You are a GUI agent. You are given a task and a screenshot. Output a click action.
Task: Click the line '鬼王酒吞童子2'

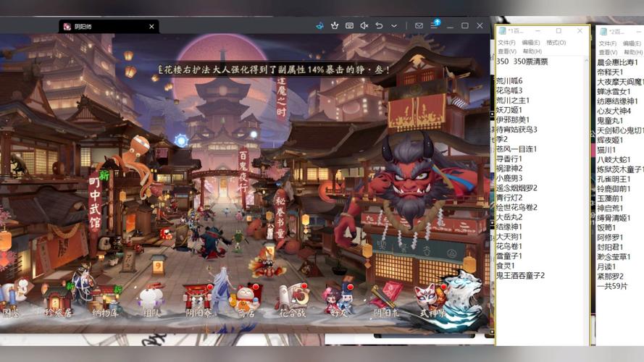520,275
